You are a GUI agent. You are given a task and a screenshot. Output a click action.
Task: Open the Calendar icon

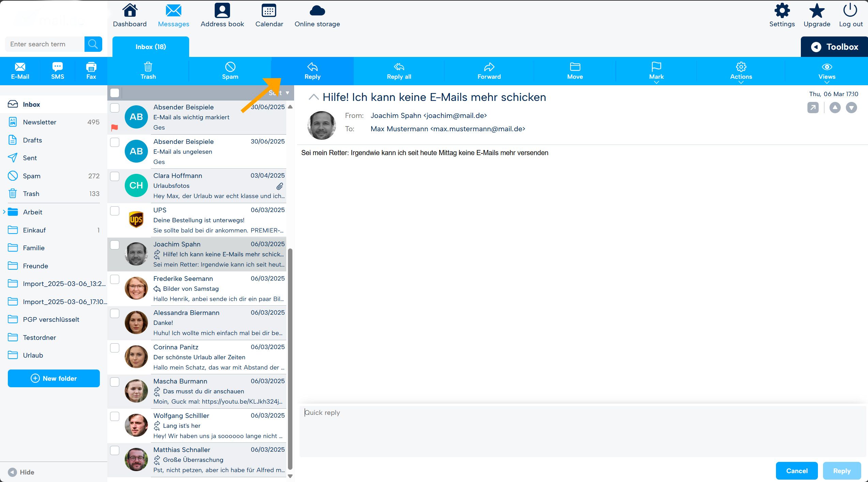coord(269,11)
